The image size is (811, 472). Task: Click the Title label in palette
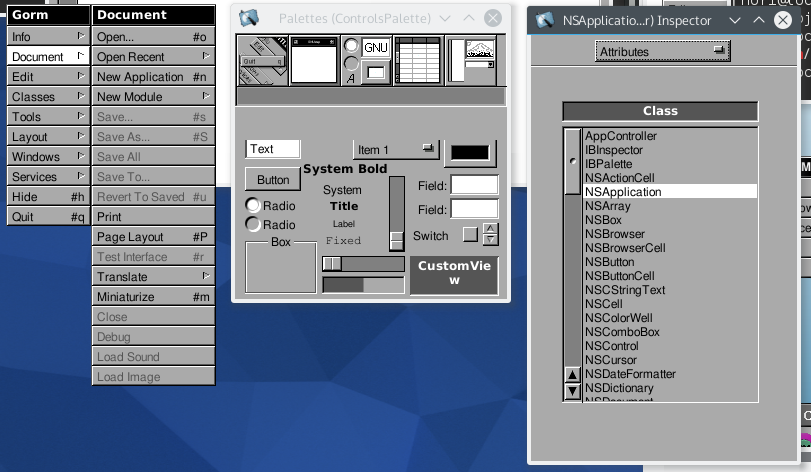coord(344,206)
